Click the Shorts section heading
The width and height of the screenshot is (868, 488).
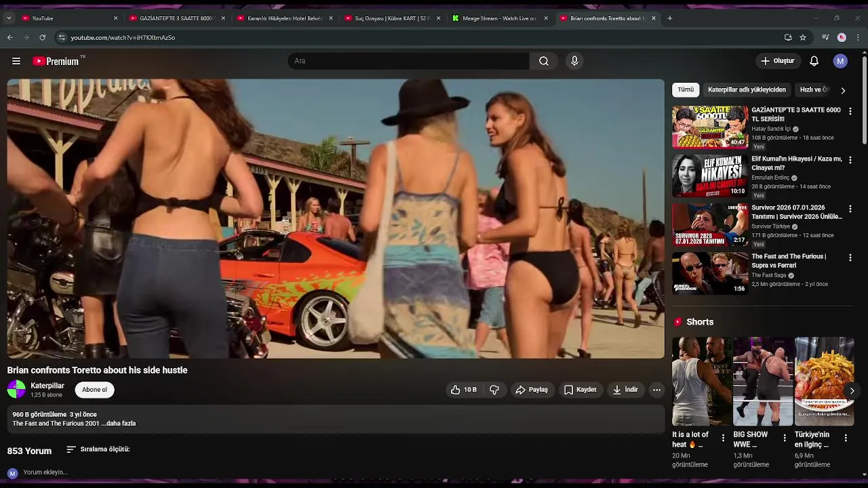coord(700,322)
